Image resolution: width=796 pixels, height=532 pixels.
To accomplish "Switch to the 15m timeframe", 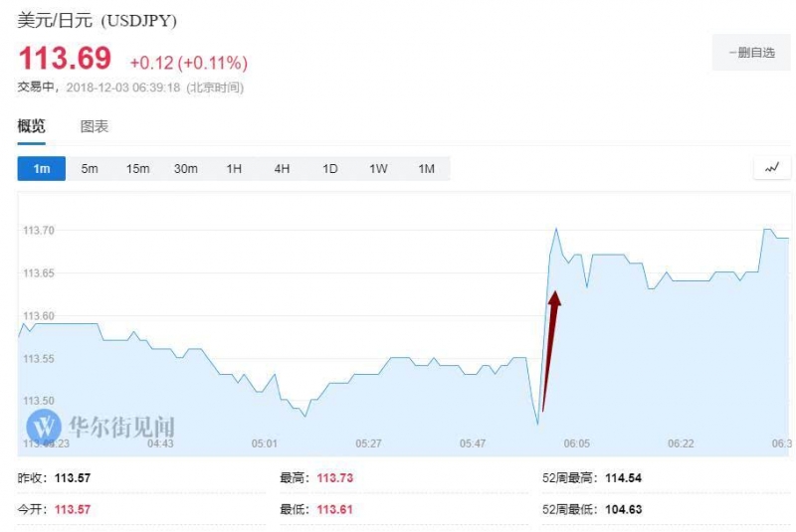I will (x=137, y=168).
